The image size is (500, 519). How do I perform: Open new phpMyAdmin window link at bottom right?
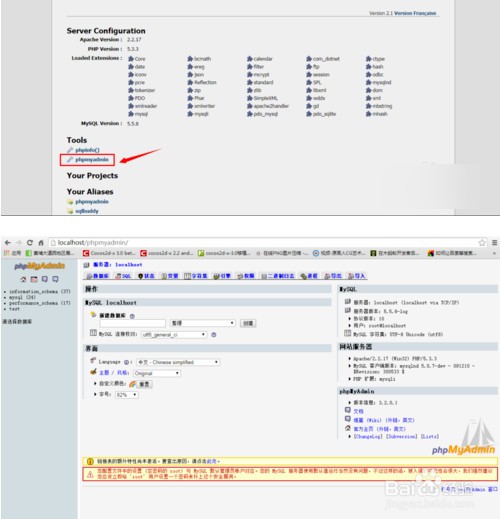[x=469, y=489]
